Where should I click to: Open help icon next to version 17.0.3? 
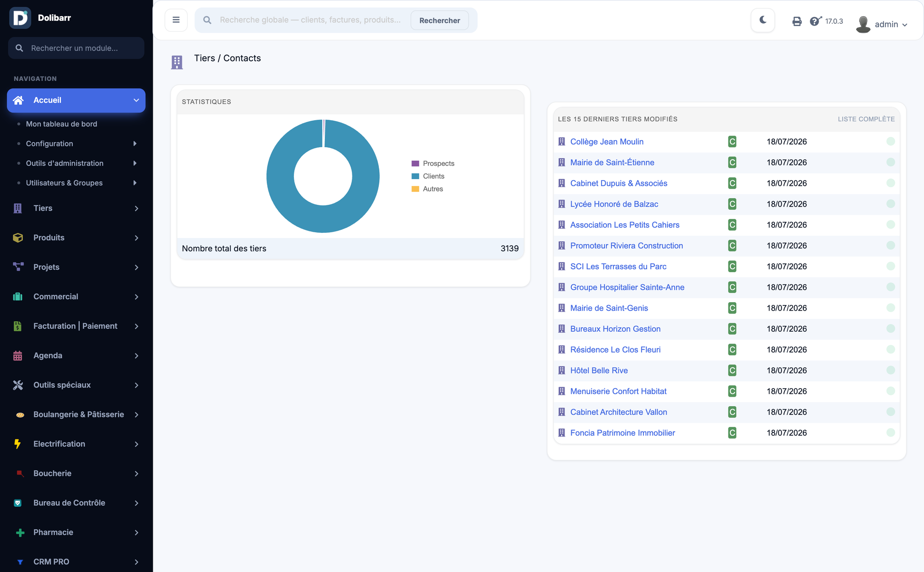click(815, 21)
